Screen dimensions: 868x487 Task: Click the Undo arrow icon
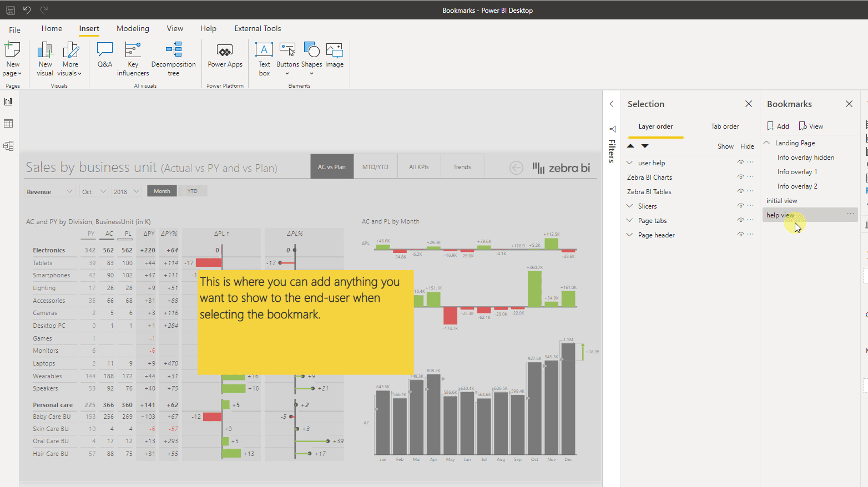pyautogui.click(x=27, y=10)
